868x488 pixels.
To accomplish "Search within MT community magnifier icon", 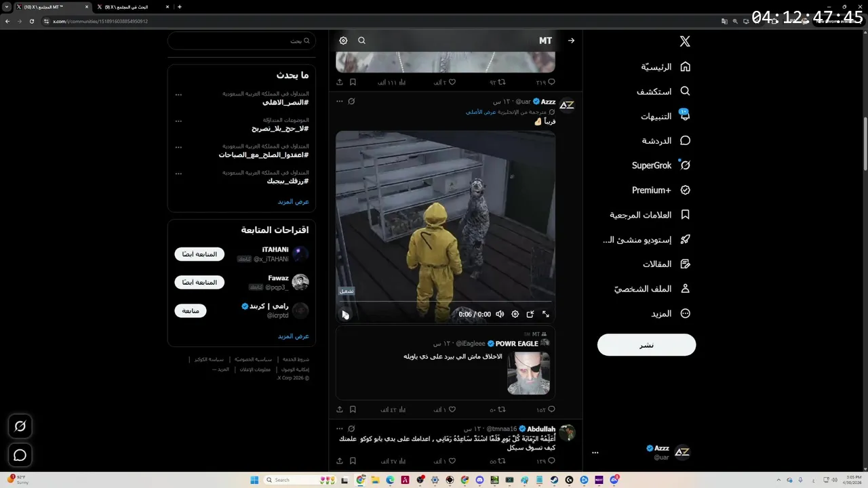I will click(361, 41).
